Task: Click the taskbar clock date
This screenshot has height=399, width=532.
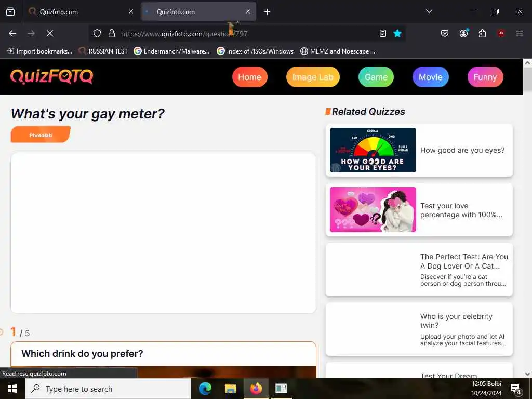Action: click(x=486, y=389)
